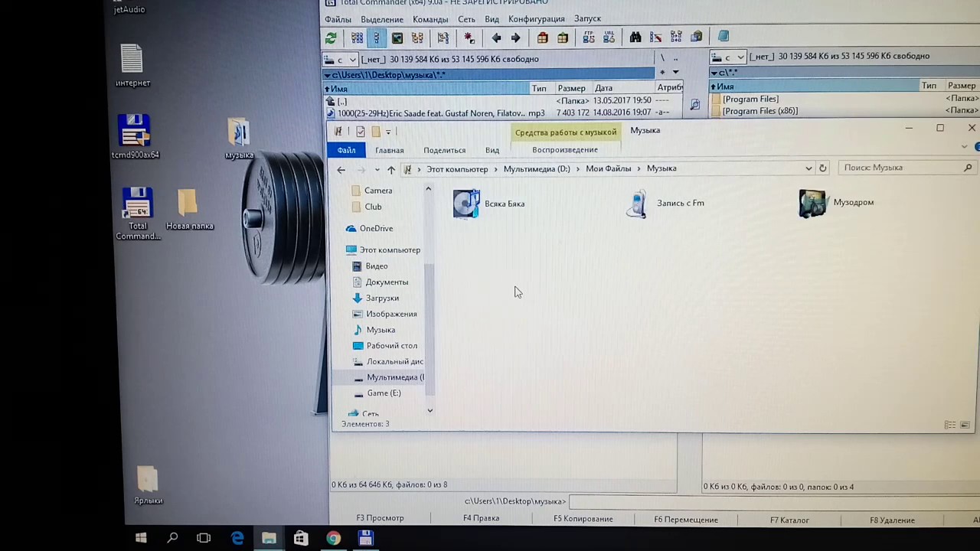The image size is (980, 551).
Task: Click the green refresh icon in Total Commander toolbar
Action: coord(331,37)
